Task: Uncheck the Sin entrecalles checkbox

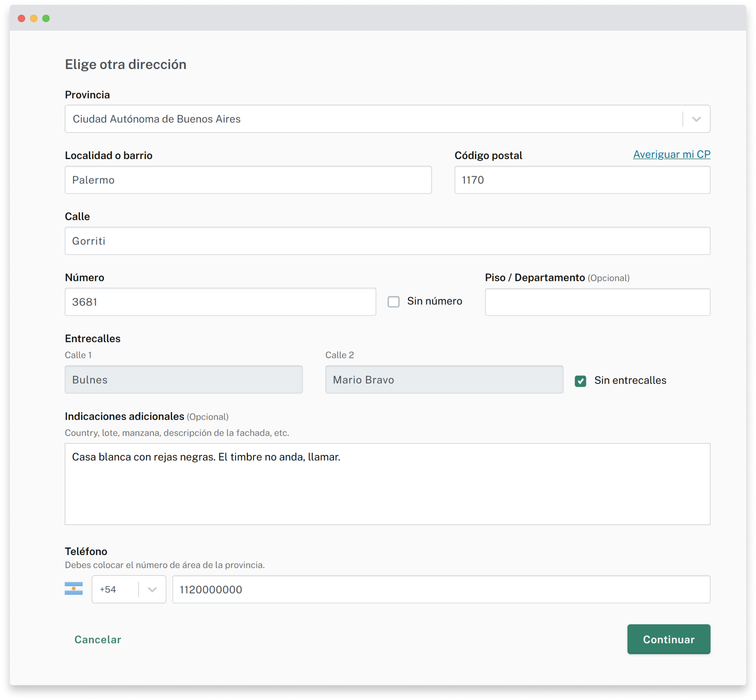Action: [x=580, y=381]
